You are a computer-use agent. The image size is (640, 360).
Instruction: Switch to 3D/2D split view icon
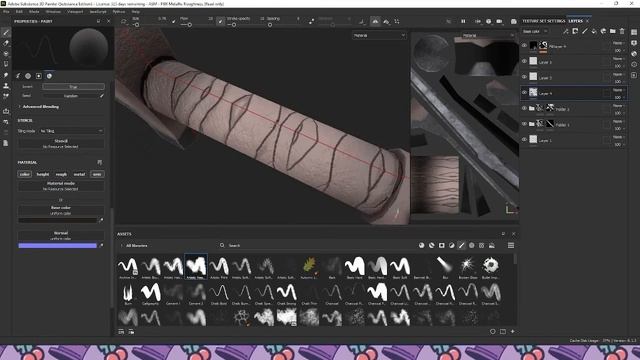[478, 21]
